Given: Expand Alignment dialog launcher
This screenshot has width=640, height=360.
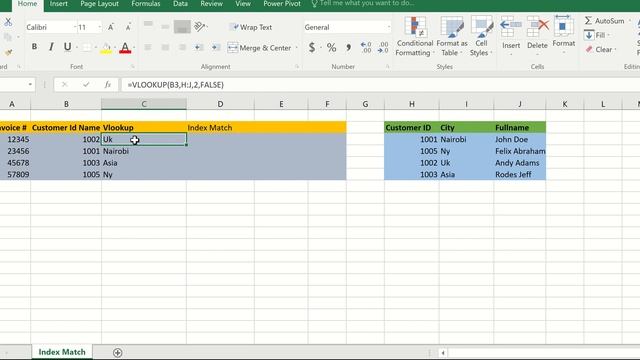Looking at the screenshot, I should (x=297, y=67).
